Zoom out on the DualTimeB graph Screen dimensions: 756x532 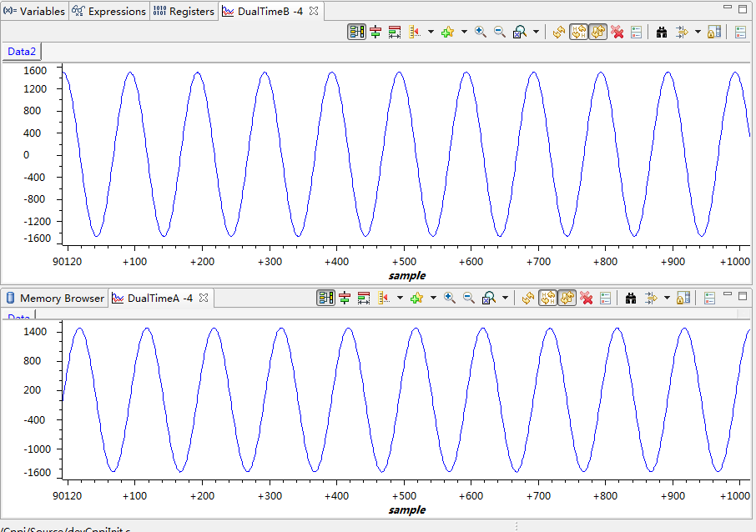[x=500, y=33]
